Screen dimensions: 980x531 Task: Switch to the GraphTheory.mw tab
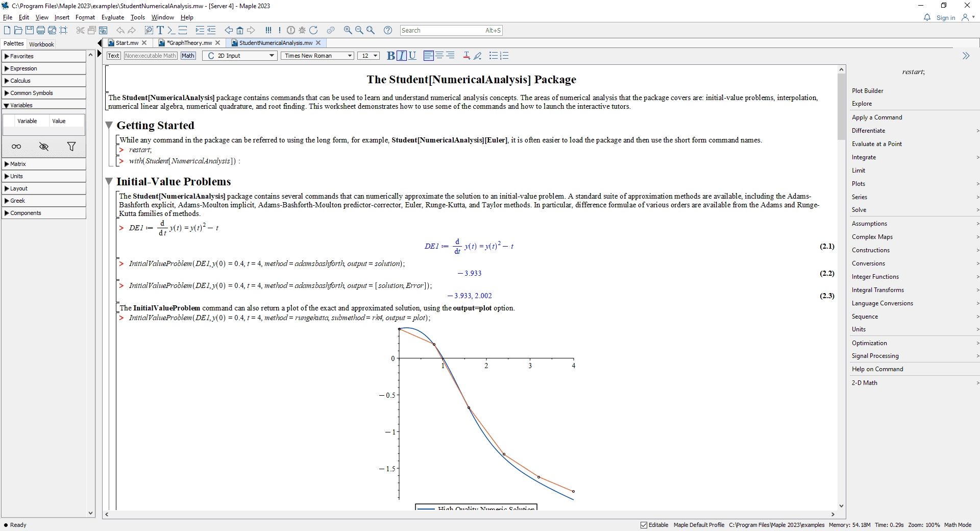pyautogui.click(x=189, y=43)
